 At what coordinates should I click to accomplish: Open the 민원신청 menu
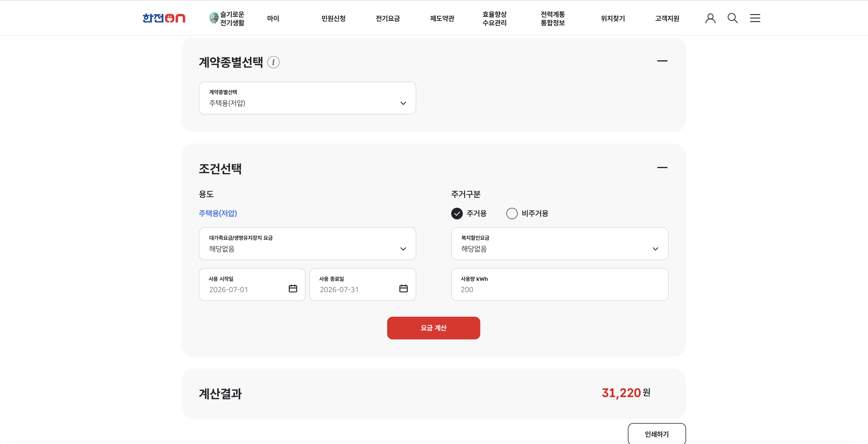pos(333,19)
